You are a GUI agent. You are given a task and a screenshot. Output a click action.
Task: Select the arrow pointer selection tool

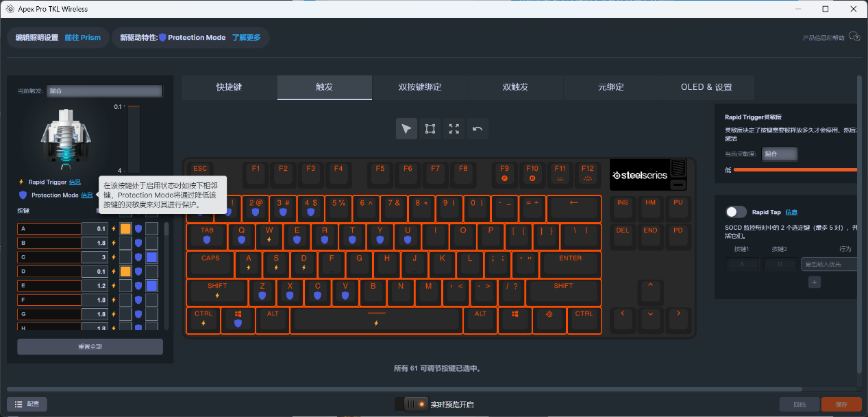coord(406,128)
